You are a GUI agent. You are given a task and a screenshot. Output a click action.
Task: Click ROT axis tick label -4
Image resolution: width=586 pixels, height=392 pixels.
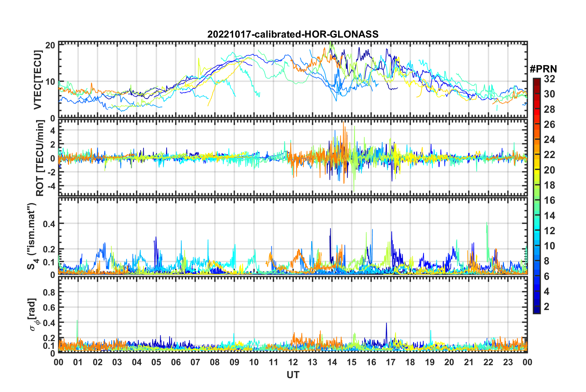coord(51,186)
